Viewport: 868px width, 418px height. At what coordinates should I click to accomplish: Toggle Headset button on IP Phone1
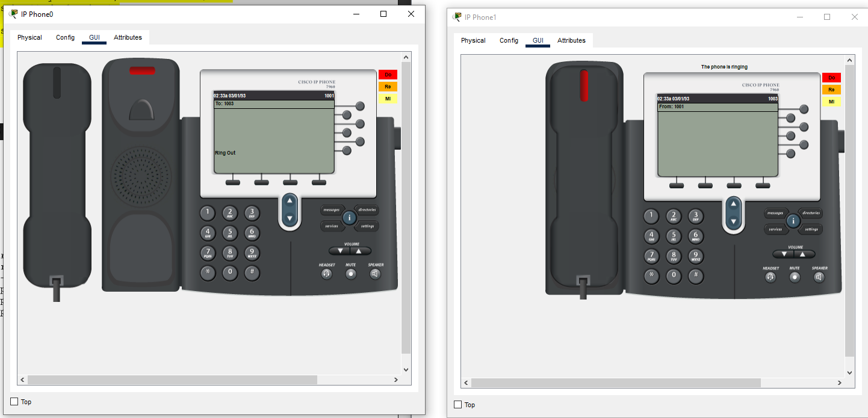coord(770,277)
